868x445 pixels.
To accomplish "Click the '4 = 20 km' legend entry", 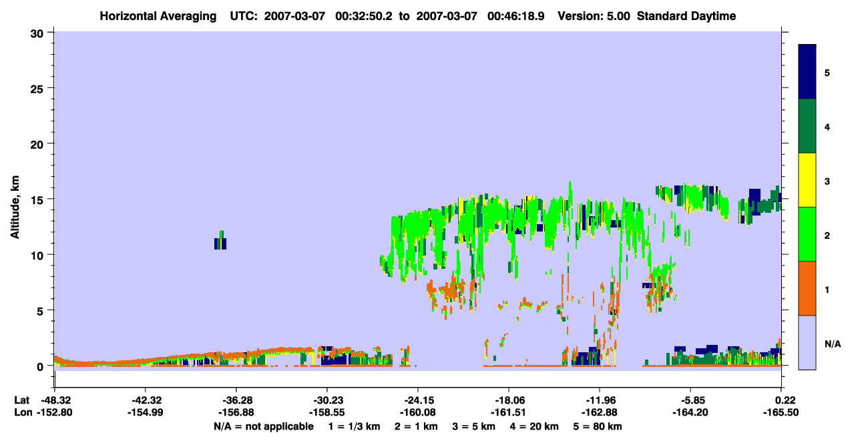I will tap(533, 426).
